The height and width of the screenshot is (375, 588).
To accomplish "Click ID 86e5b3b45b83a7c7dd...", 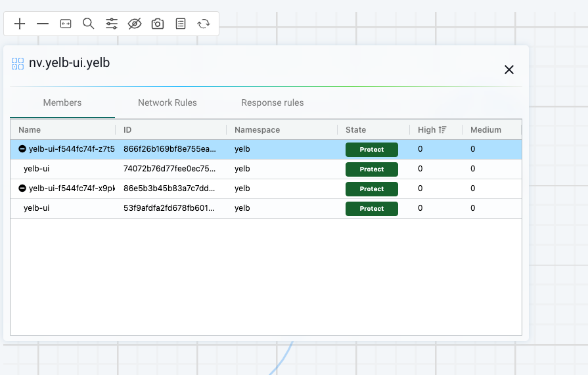I will (x=169, y=188).
